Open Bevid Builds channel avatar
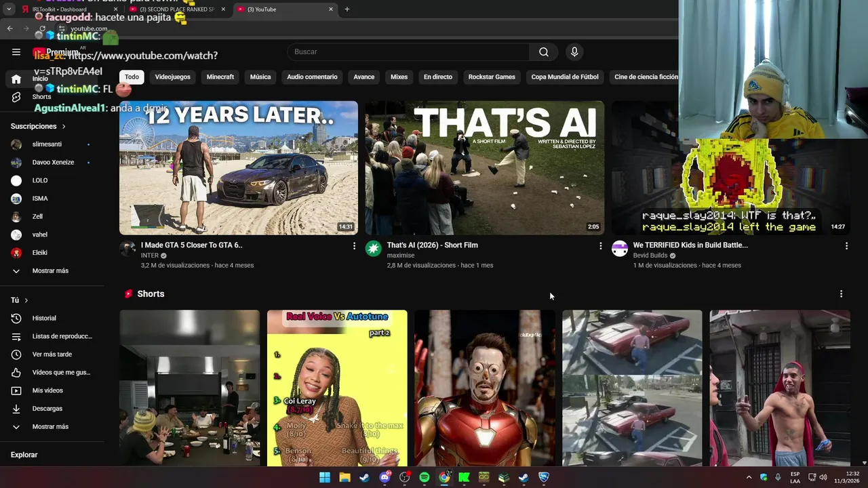This screenshot has height=488, width=868. [620, 249]
